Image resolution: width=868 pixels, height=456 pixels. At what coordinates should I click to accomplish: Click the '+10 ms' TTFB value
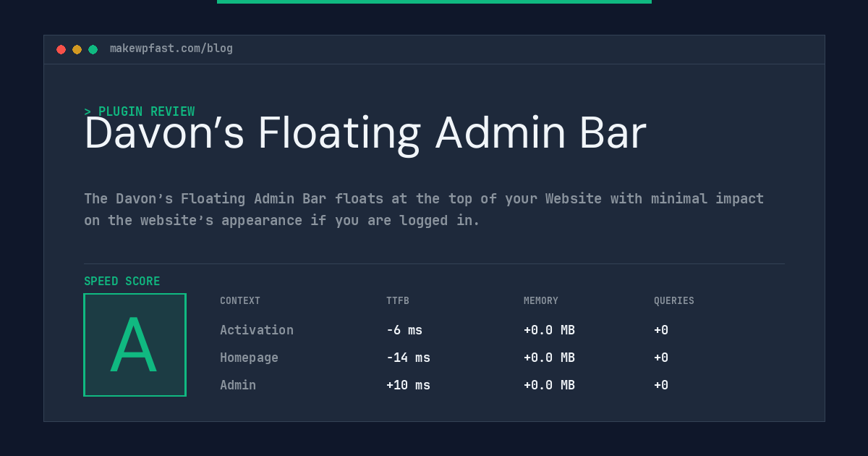point(408,385)
